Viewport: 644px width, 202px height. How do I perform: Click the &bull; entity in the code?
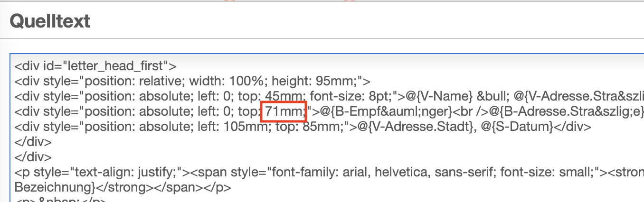pyautogui.click(x=486, y=96)
